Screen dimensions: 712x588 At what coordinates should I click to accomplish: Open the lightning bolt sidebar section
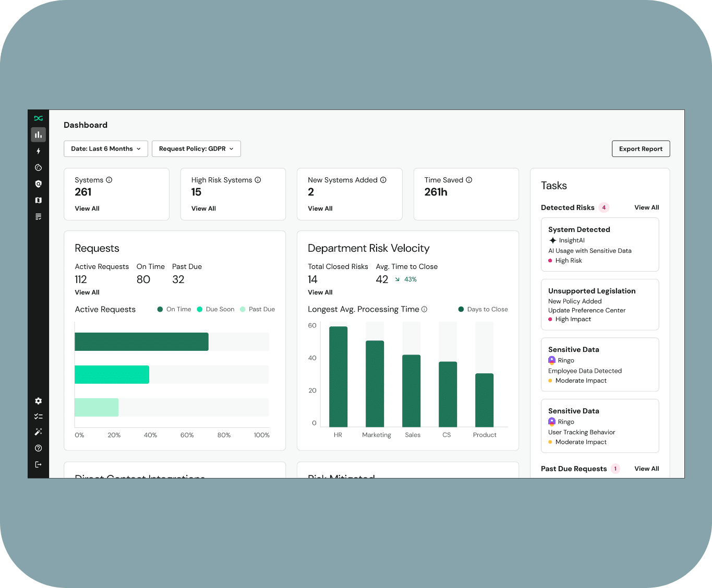(x=38, y=151)
